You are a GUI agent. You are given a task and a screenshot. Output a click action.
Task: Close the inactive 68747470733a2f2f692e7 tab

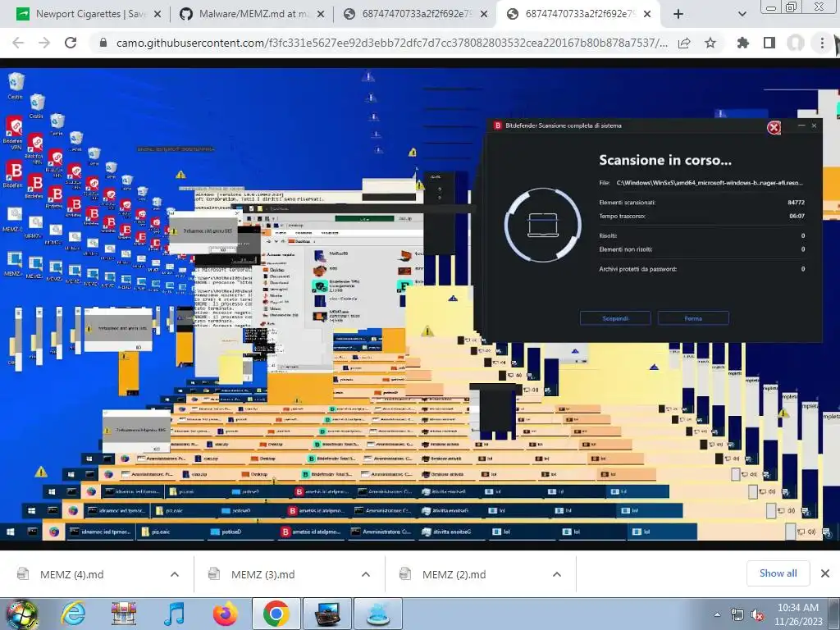pyautogui.click(x=484, y=15)
